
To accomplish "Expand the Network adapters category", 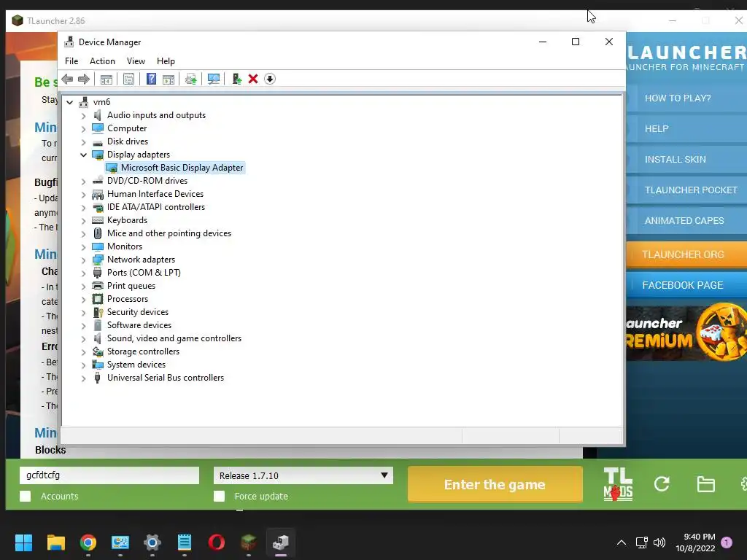I will [83, 260].
